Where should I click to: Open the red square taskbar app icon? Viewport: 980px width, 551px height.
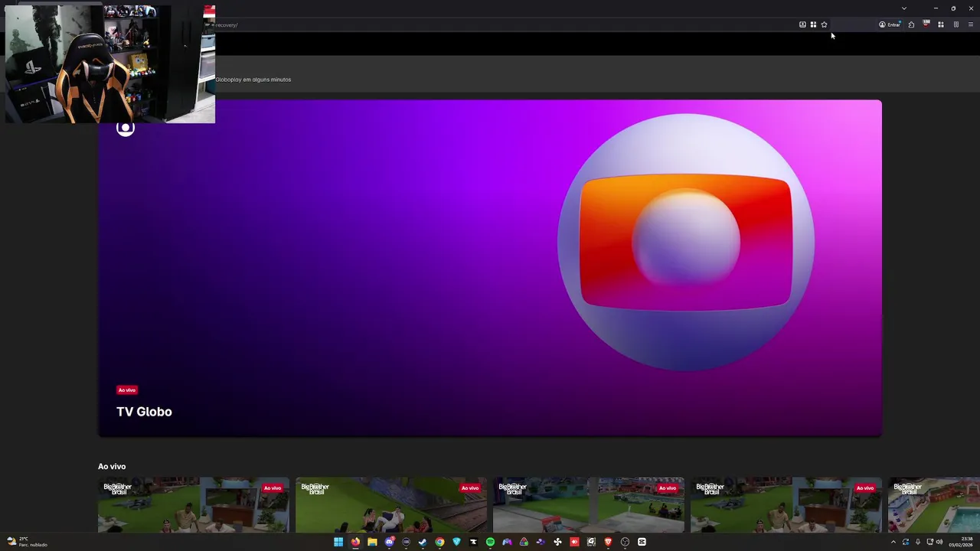tap(574, 542)
